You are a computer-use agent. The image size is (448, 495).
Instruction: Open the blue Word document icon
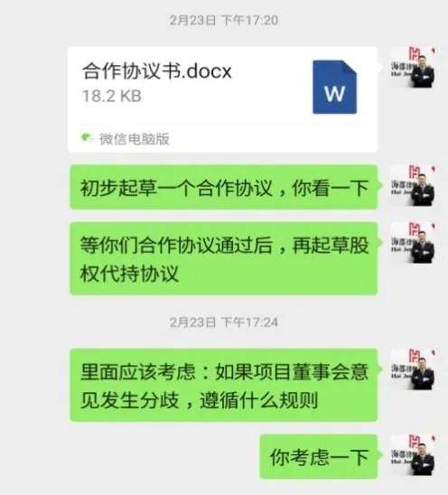335,87
